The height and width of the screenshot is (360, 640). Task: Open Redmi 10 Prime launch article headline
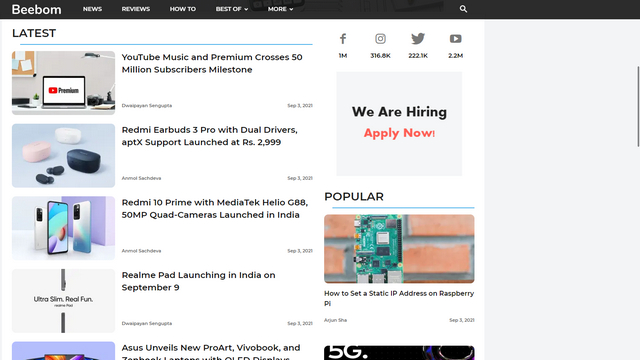pos(215,209)
